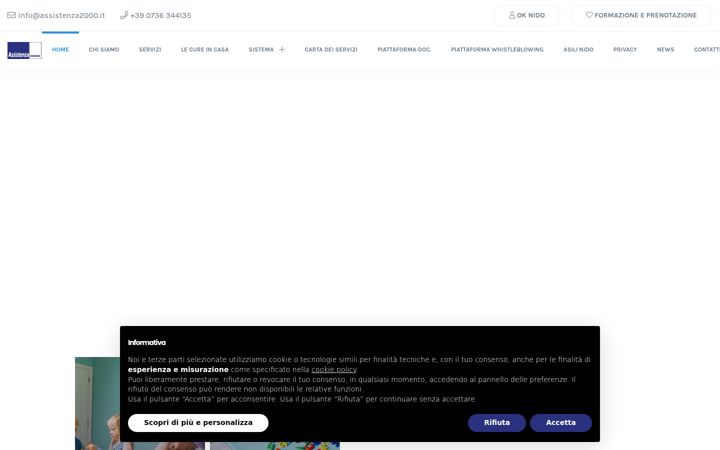The height and width of the screenshot is (450, 720).
Task: Accept cookies with the Accetta button
Action: click(561, 423)
